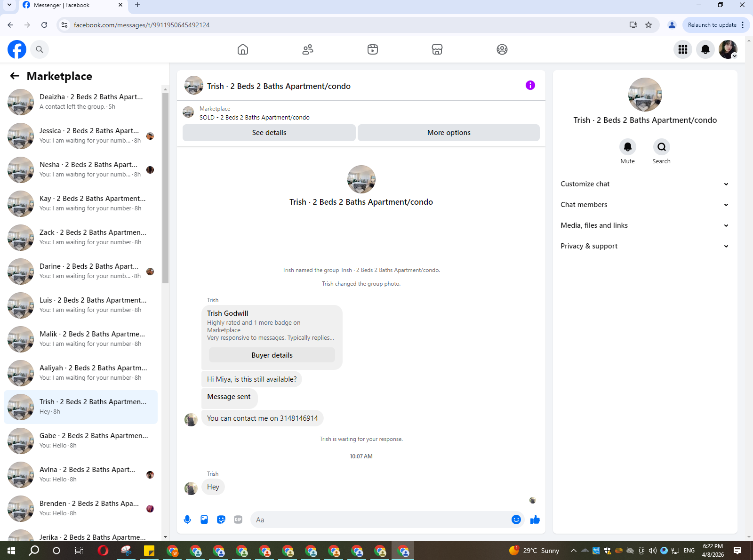The image size is (753, 560).
Task: Open Opera browser from the taskbar
Action: (x=103, y=551)
